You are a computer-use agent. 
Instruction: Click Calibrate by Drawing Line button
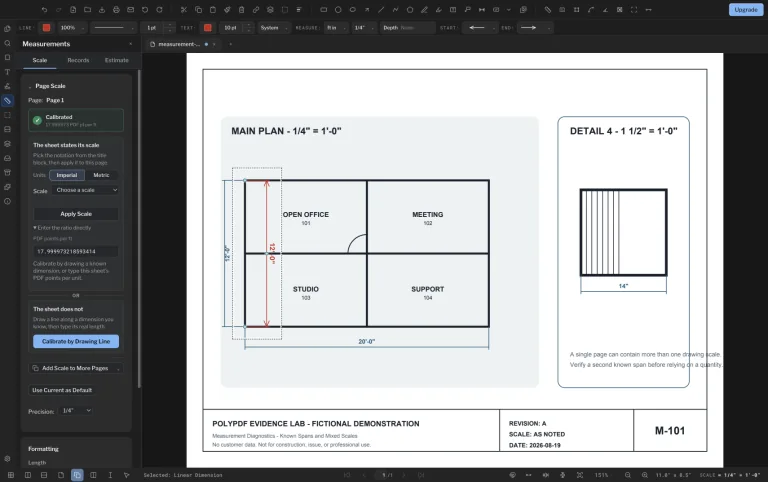point(76,341)
